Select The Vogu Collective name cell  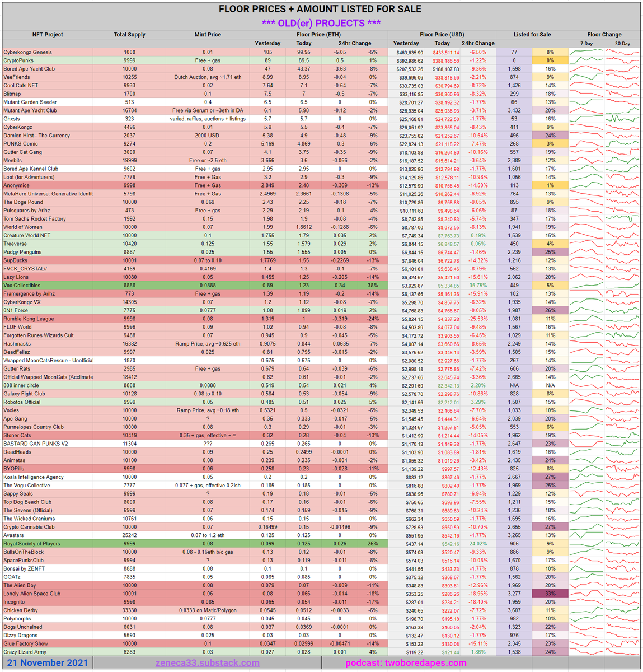(27, 486)
